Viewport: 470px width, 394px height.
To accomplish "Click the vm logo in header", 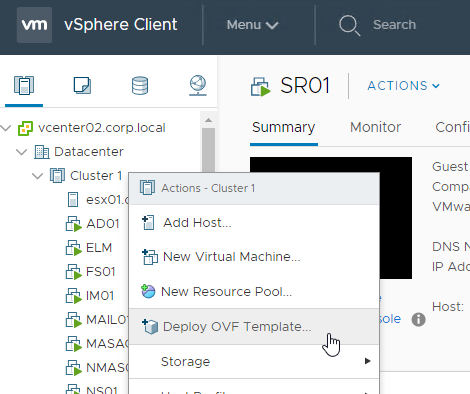I will pyautogui.click(x=34, y=25).
